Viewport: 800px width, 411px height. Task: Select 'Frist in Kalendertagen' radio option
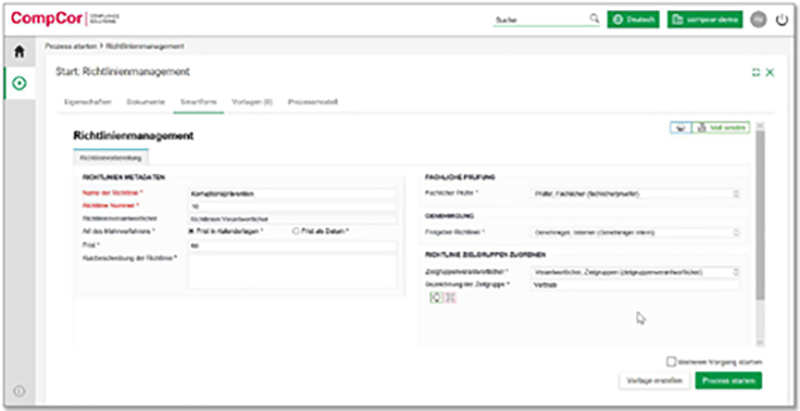pyautogui.click(x=192, y=230)
